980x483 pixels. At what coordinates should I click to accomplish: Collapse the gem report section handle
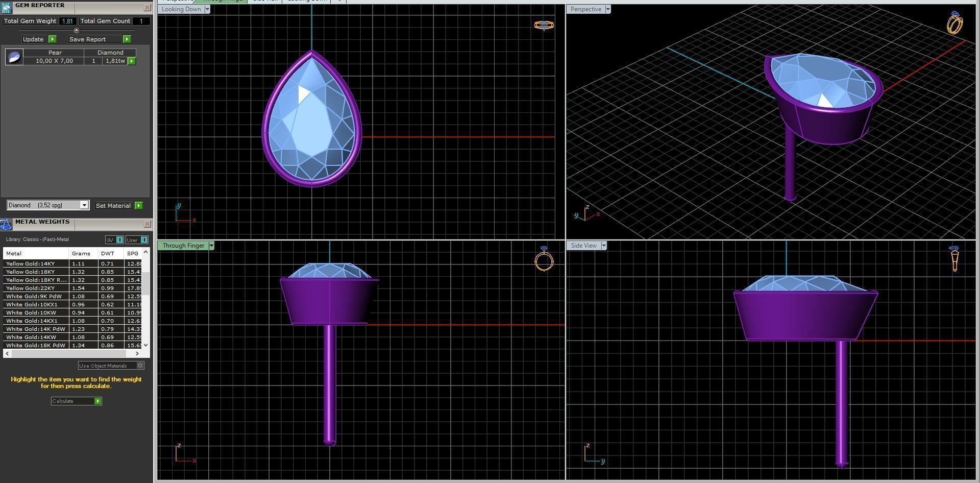[77, 30]
